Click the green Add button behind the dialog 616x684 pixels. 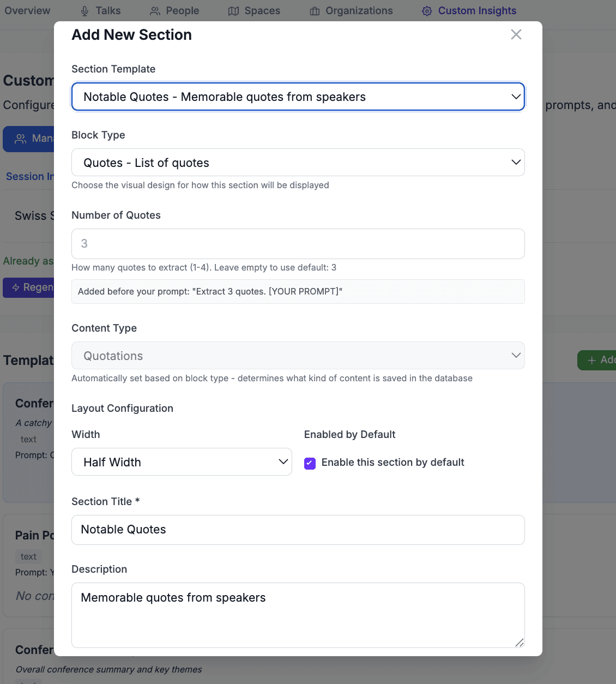pyautogui.click(x=597, y=360)
